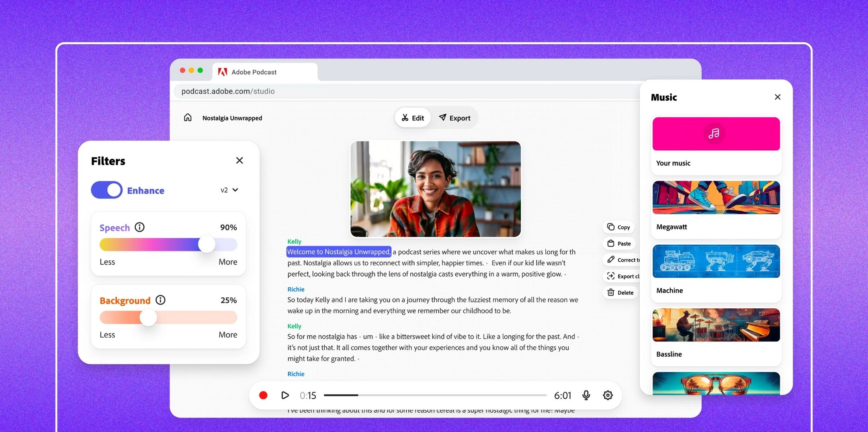Select the Adobe Podcast browser tab
The image size is (868, 432).
(265, 72)
